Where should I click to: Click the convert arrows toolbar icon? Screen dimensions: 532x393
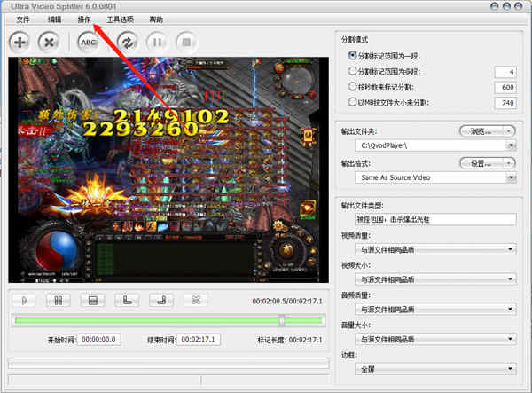tap(128, 43)
